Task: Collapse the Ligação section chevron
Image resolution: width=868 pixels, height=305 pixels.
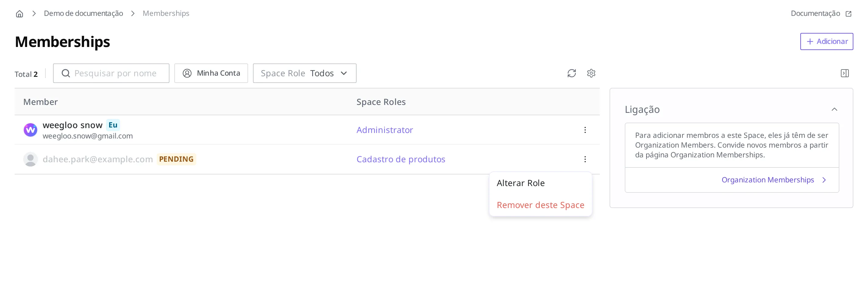Action: [x=834, y=109]
